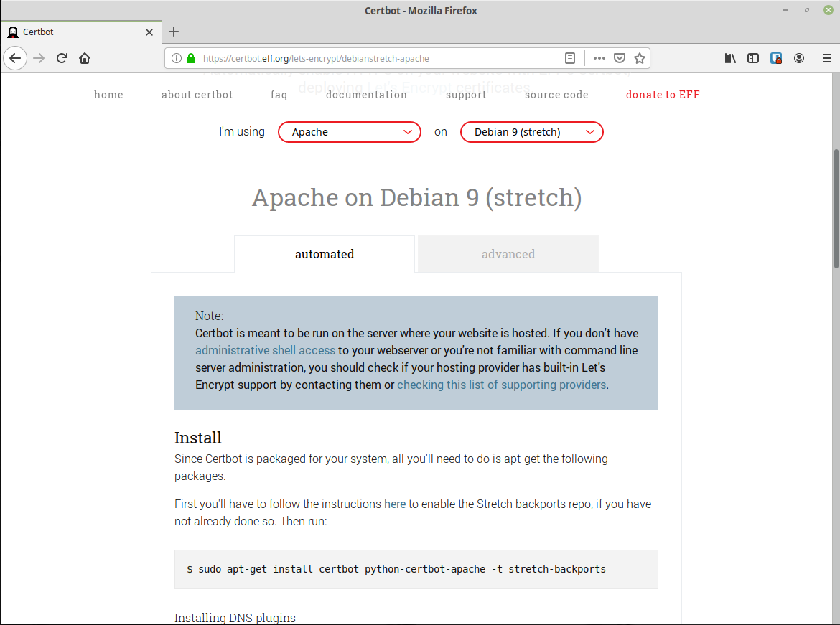Viewport: 840px width, 625px height.
Task: Bookmark this page with the star icon
Action: tap(640, 58)
